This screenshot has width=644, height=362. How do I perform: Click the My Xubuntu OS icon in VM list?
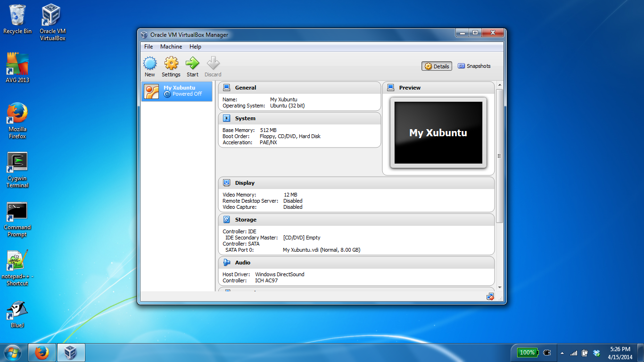pyautogui.click(x=152, y=91)
